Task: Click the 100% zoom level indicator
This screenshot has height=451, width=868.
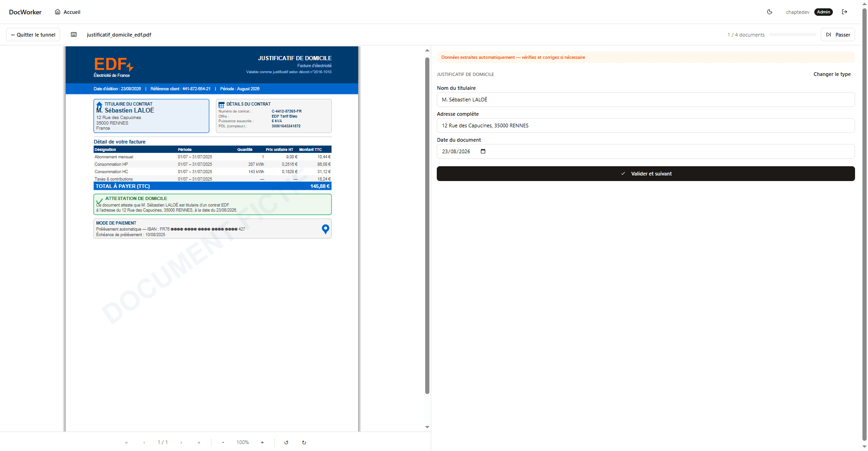Action: pos(243,443)
